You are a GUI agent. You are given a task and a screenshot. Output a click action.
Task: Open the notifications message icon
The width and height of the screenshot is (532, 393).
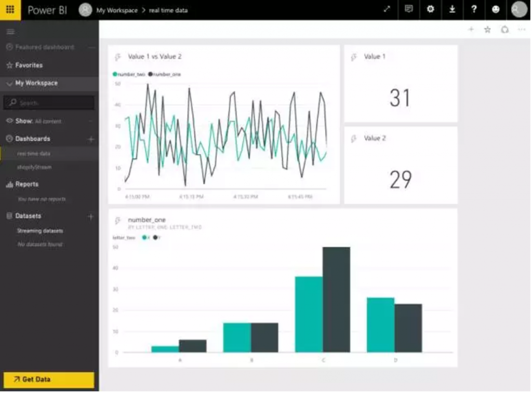pyautogui.click(x=409, y=10)
